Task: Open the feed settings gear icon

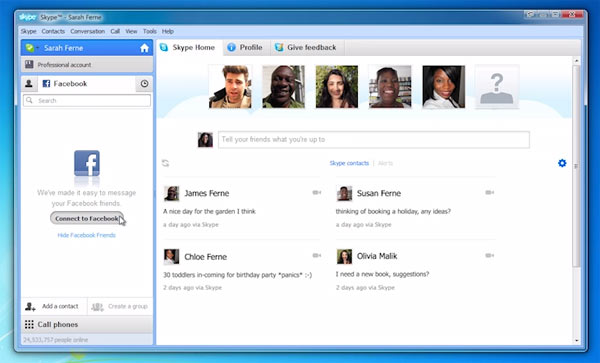Action: [x=562, y=163]
